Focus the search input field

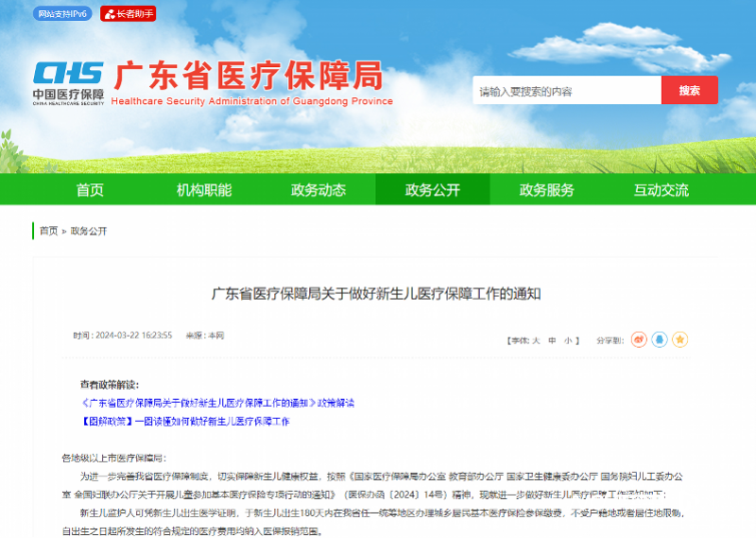point(567,90)
